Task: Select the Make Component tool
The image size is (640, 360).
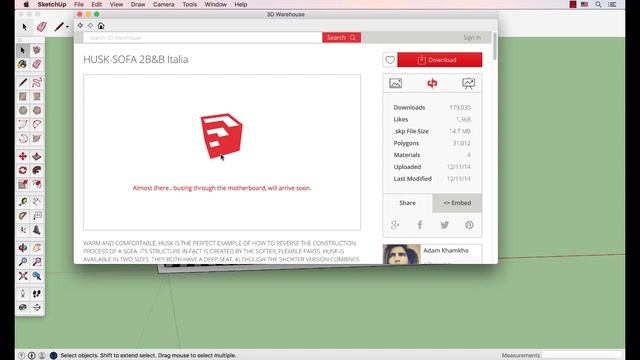Action: pyautogui.click(x=37, y=50)
